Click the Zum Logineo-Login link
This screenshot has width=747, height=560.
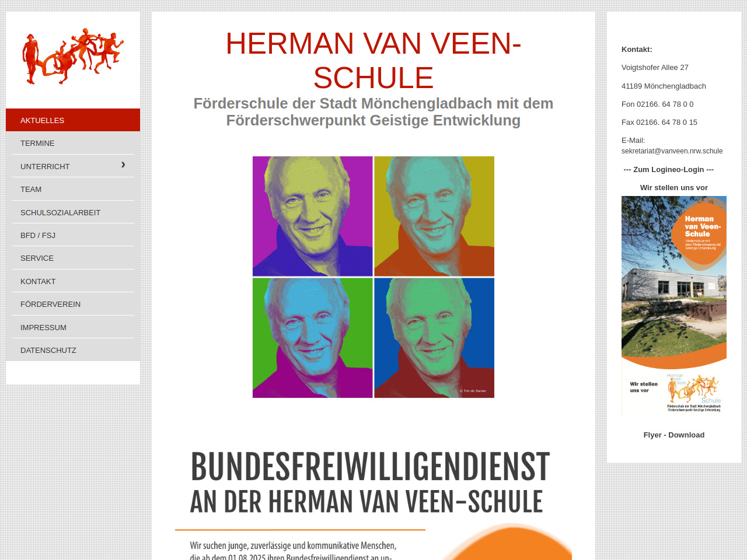tap(668, 169)
